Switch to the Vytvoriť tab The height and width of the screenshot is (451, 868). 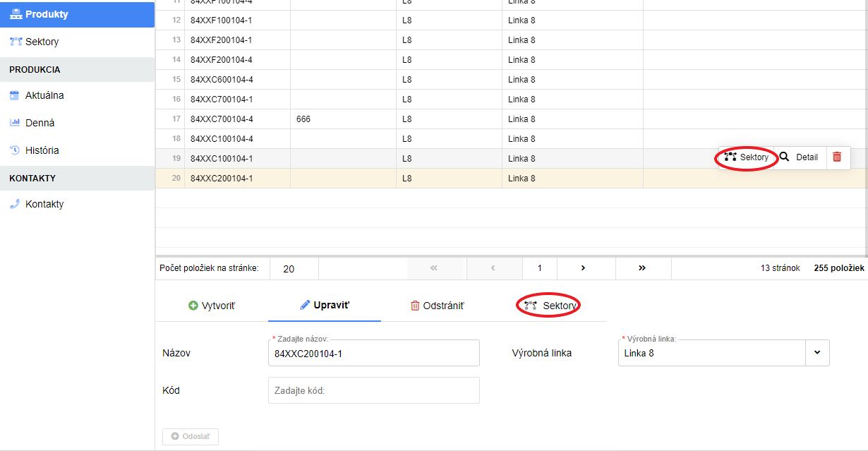pos(212,306)
